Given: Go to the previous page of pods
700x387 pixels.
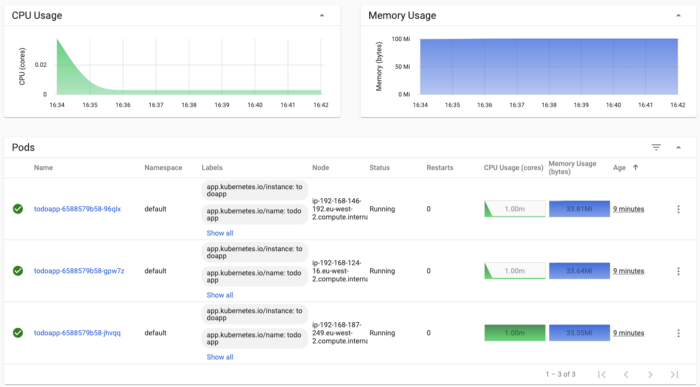Looking at the screenshot, I should [x=626, y=375].
